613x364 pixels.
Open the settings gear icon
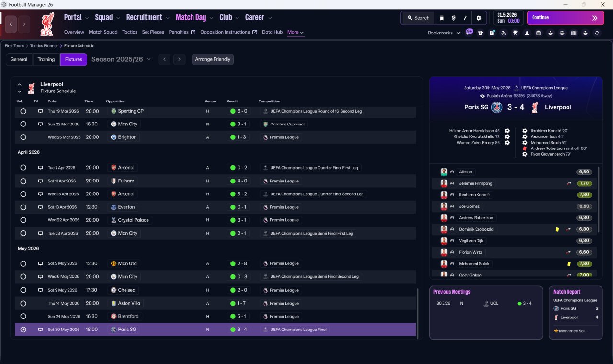(x=478, y=18)
